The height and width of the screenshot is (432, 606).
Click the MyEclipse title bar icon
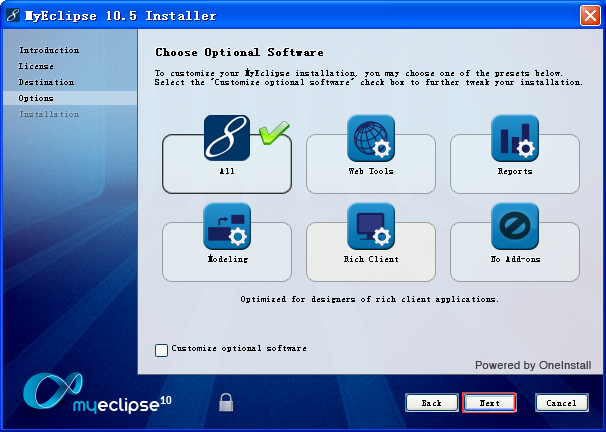[13, 15]
